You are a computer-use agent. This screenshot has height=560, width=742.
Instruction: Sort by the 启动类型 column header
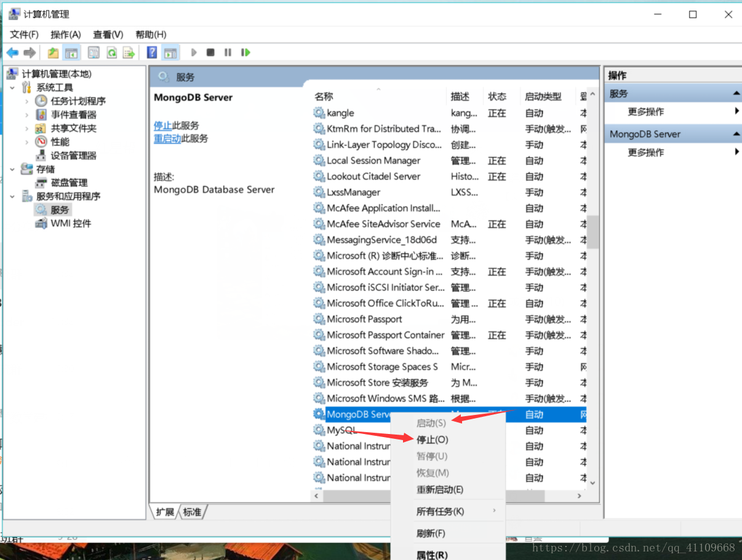543,97
